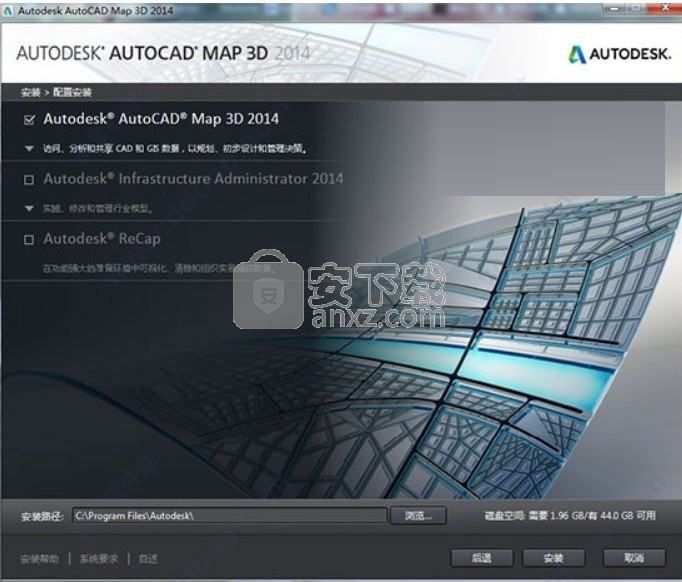
Task: Open the 自述 readme link
Action: (148, 559)
